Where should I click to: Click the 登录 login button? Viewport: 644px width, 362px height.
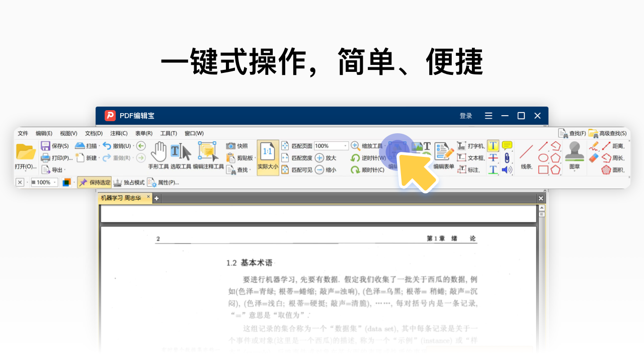pos(466,115)
